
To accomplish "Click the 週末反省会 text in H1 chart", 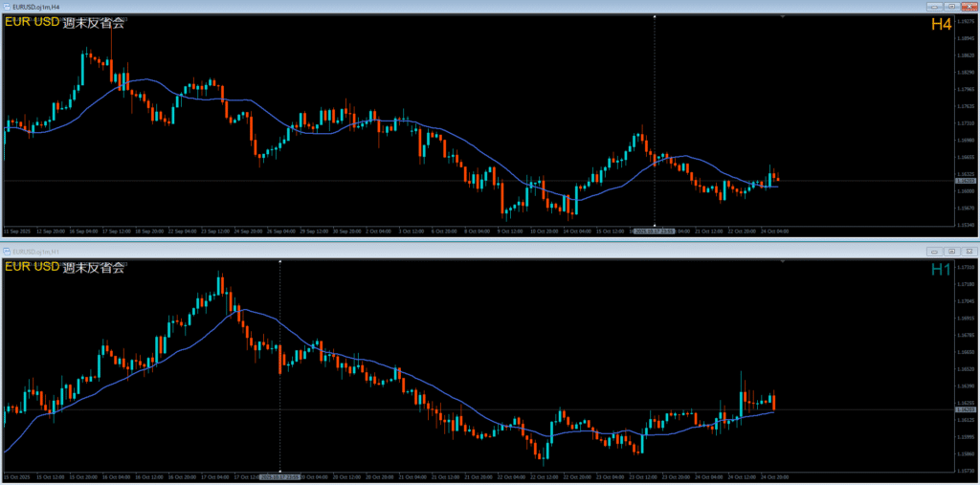I will pyautogui.click(x=93, y=267).
